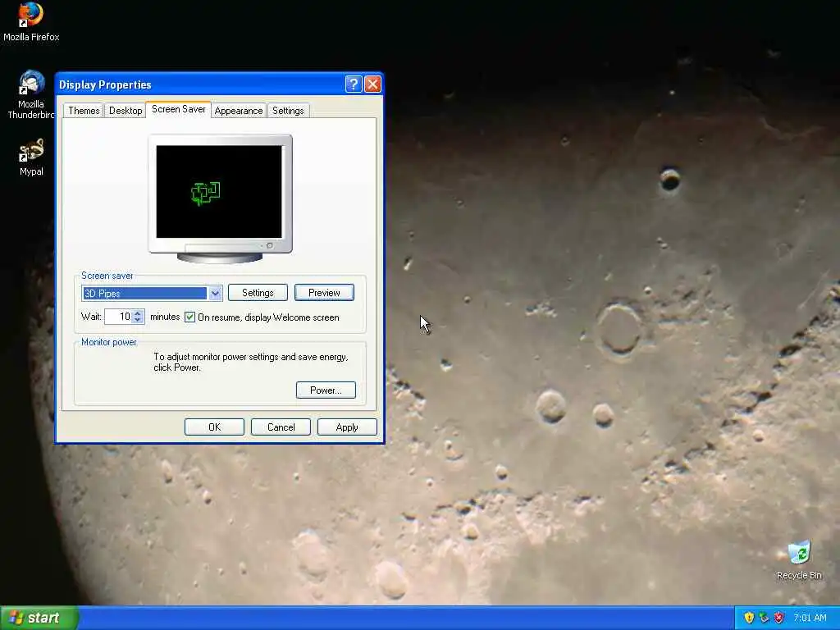Click the monitor screen saver preview thumbnail

(219, 191)
